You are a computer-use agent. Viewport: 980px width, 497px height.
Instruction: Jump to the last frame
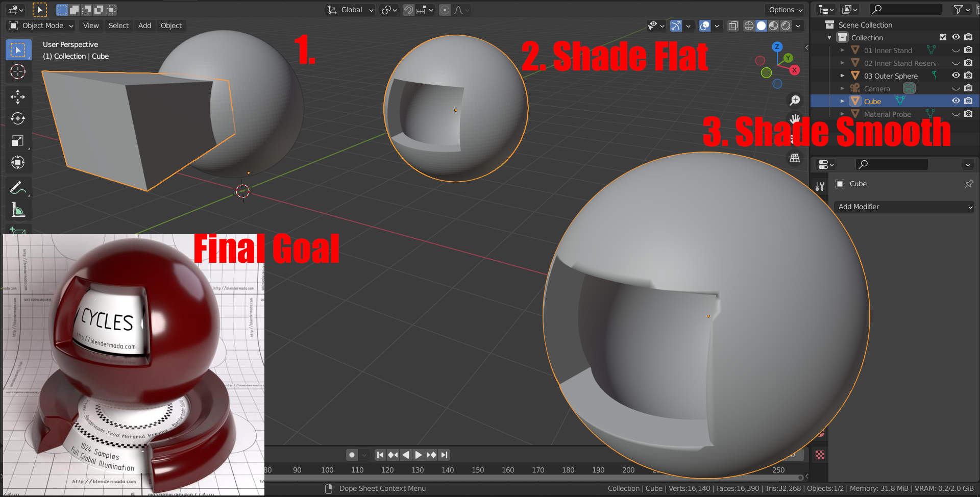(445, 455)
